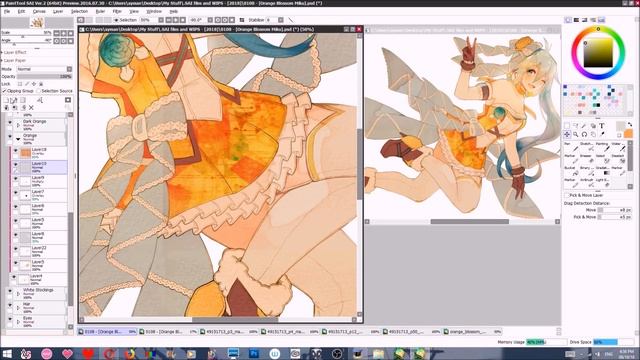Select the eyedropper color picker tool
This screenshot has width=640, height=360.
click(x=602, y=134)
